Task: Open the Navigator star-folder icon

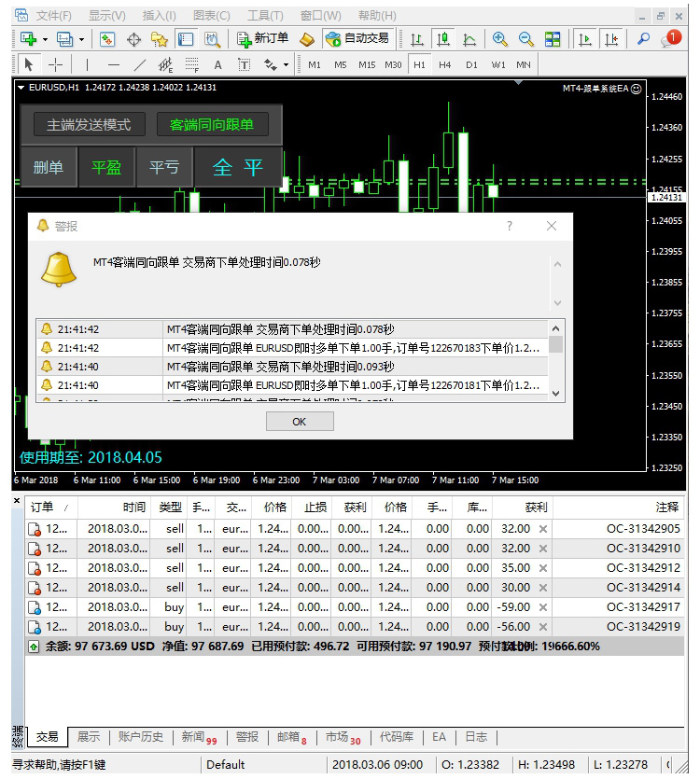Action: [160, 39]
